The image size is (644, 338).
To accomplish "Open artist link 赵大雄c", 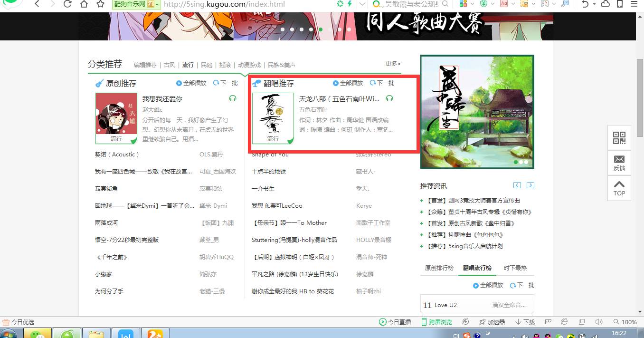I will pyautogui.click(x=152, y=110).
